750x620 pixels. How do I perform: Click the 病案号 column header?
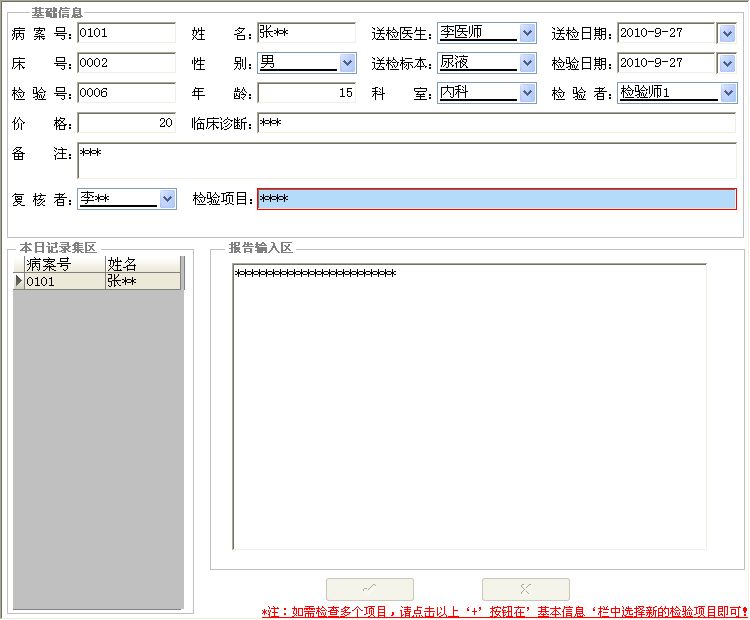(65, 264)
